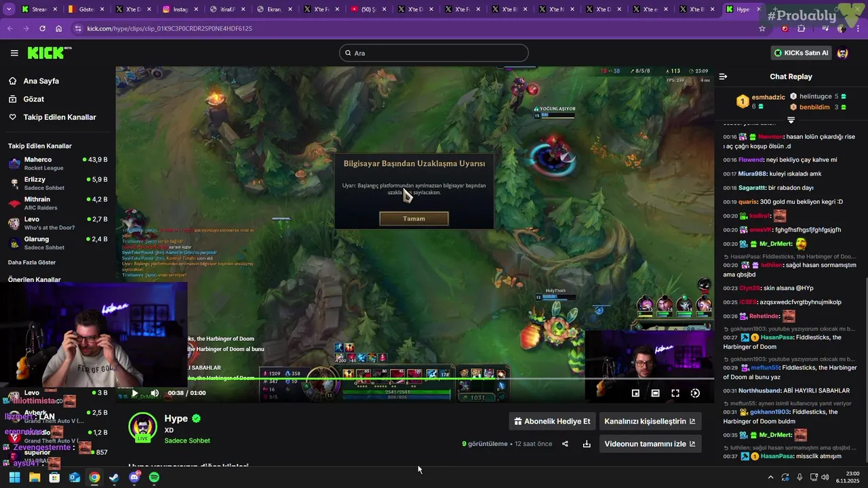The width and height of the screenshot is (868, 488).
Task: Open Spotify from taskbar
Action: (154, 477)
